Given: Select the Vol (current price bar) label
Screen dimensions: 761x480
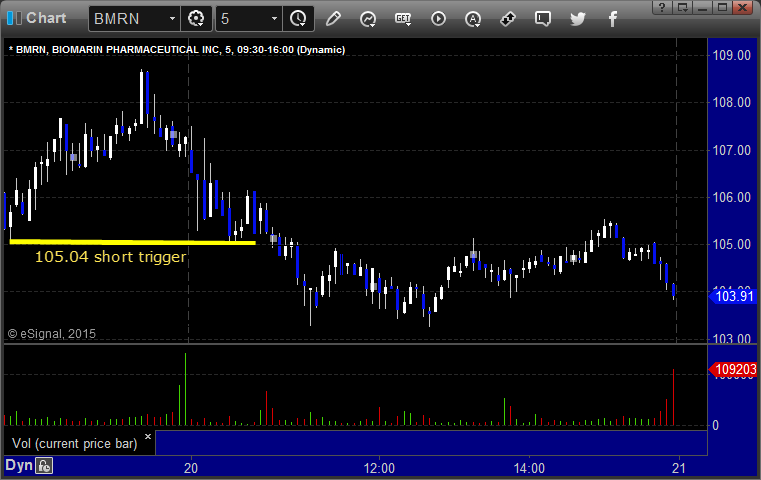Looking at the screenshot, I should pos(75,444).
